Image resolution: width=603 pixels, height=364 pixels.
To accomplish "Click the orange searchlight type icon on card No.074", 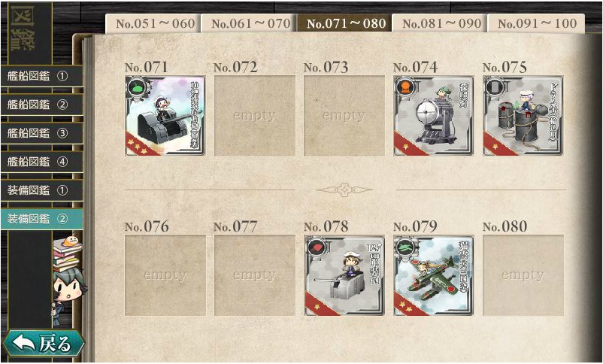I will (x=405, y=86).
